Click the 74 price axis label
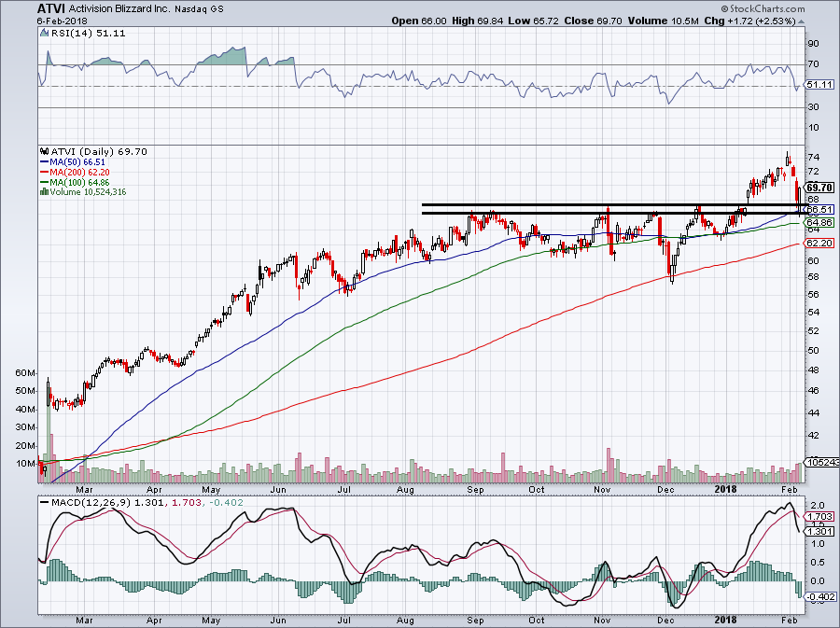This screenshot has width=840, height=628. tap(813, 158)
